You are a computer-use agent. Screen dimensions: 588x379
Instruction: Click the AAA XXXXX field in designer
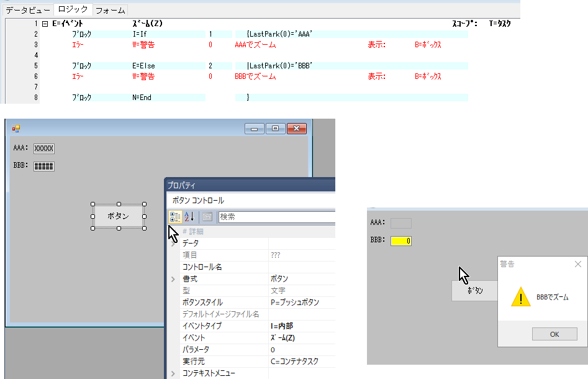(44, 148)
